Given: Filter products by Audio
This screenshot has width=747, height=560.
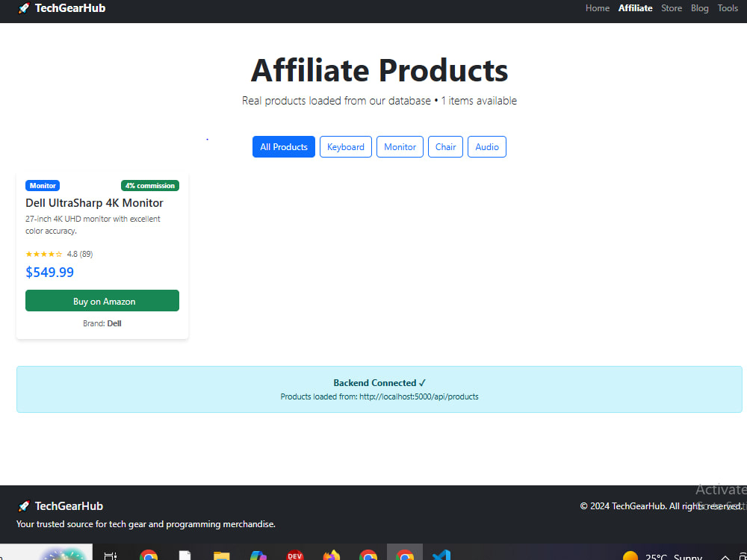Looking at the screenshot, I should [487, 146].
